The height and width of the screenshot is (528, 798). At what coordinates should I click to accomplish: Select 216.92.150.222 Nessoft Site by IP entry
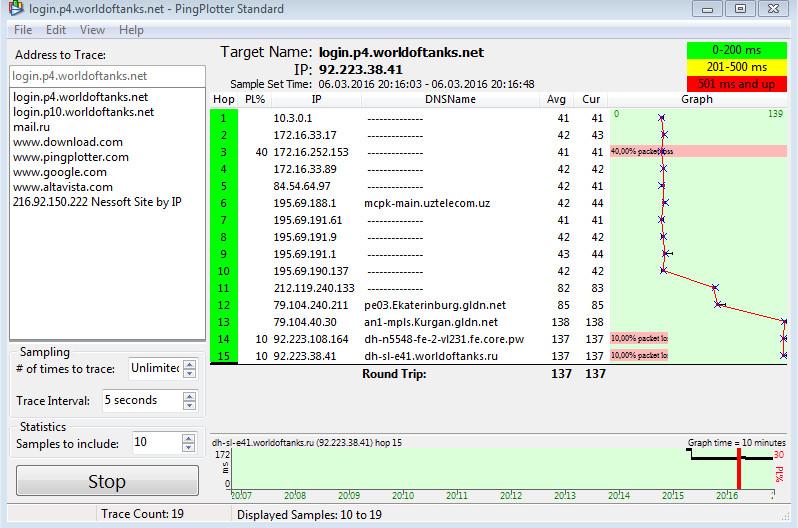(x=97, y=202)
